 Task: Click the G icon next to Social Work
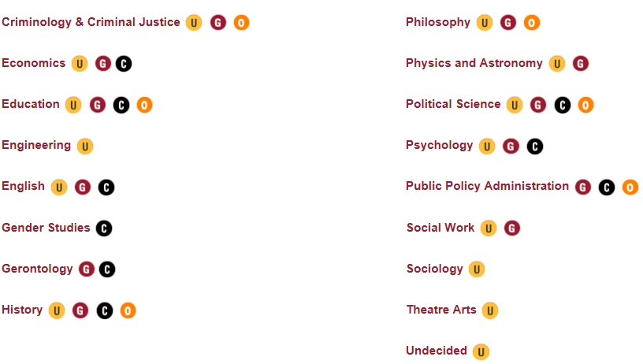[511, 228]
